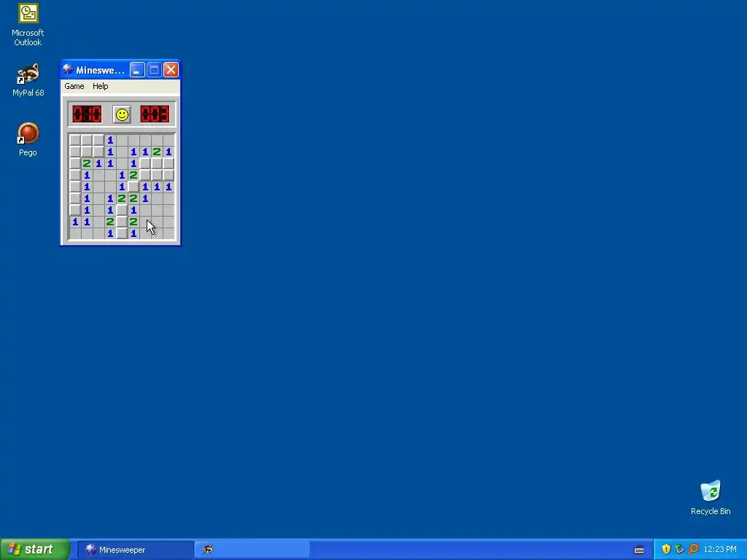Open the Windows start menu

click(35, 550)
